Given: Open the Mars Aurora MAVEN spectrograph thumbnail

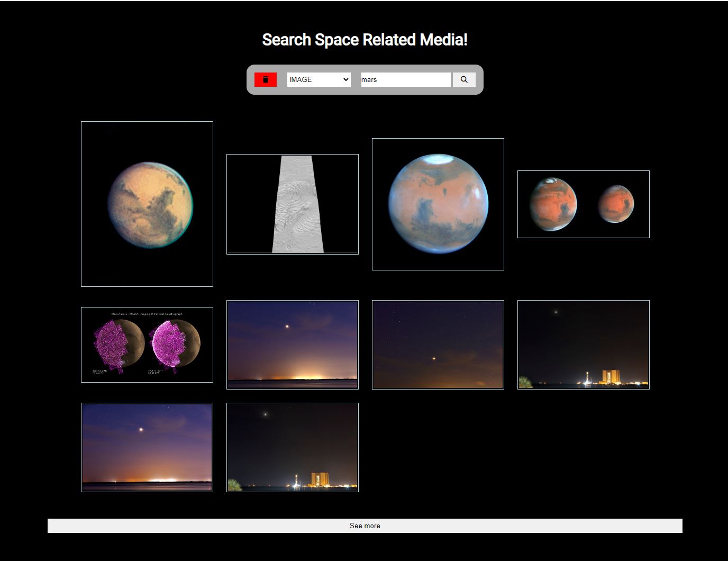Looking at the screenshot, I should coord(147,345).
